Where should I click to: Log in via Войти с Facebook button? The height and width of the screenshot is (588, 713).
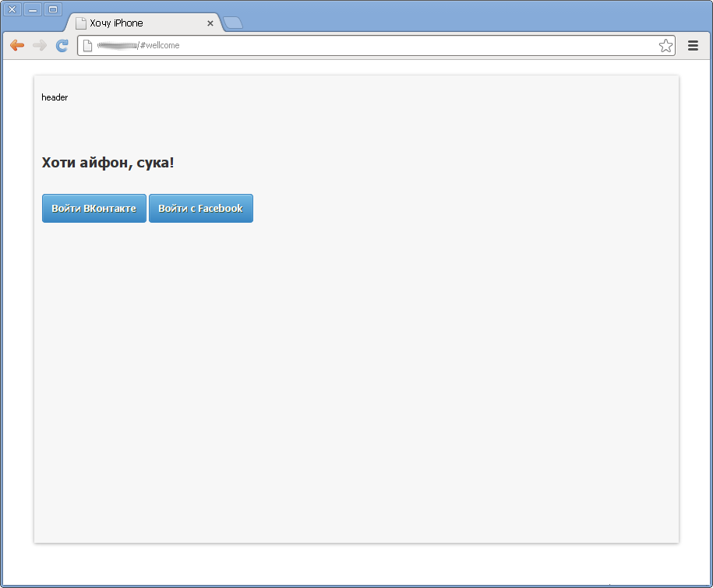coord(200,209)
